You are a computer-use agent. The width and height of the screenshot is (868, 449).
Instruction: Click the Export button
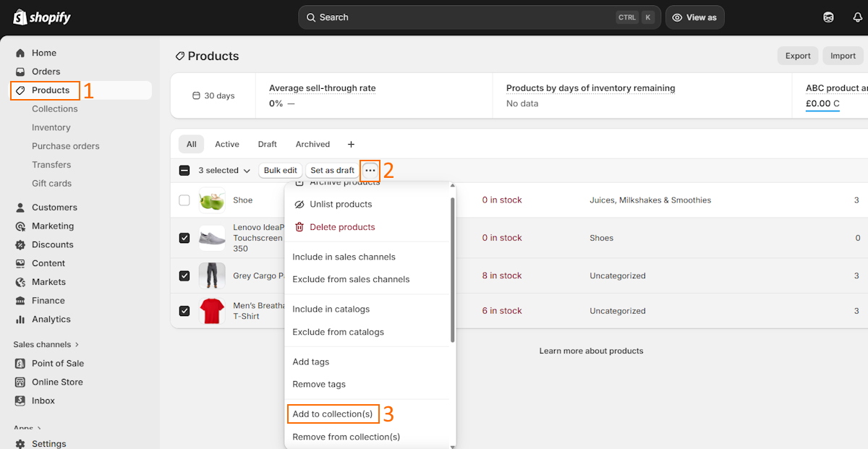[797, 56]
